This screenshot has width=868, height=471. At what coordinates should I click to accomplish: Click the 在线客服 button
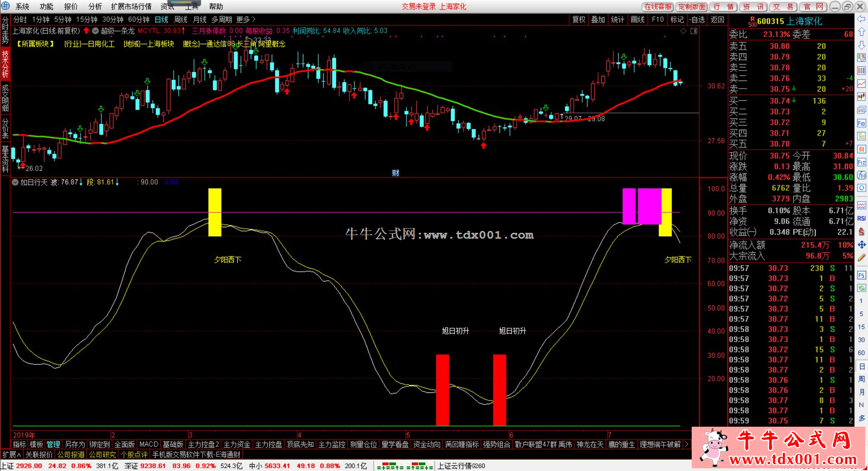[x=658, y=6]
